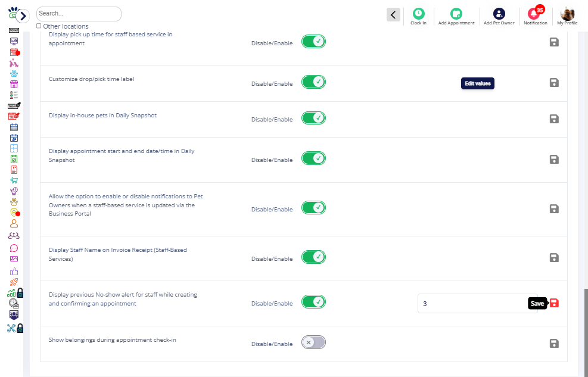Open Notification bell with 35 badge
Viewport: 588px width, 377px height.
tap(536, 15)
